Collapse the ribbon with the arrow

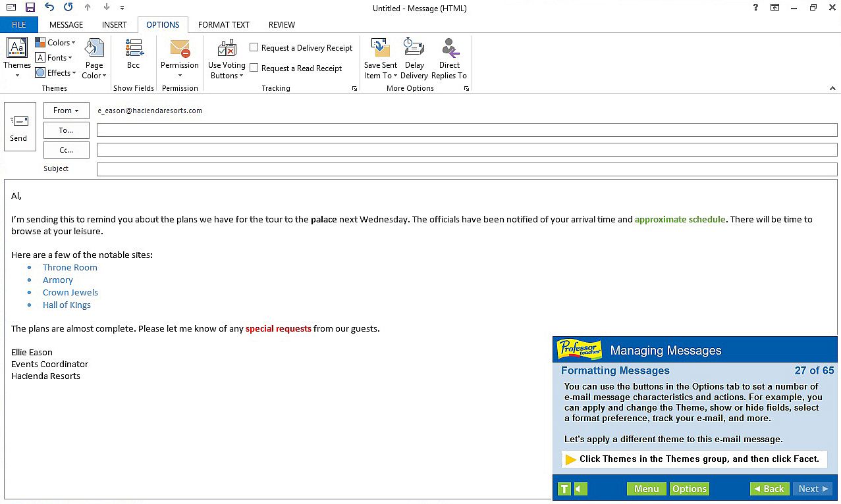pos(832,88)
